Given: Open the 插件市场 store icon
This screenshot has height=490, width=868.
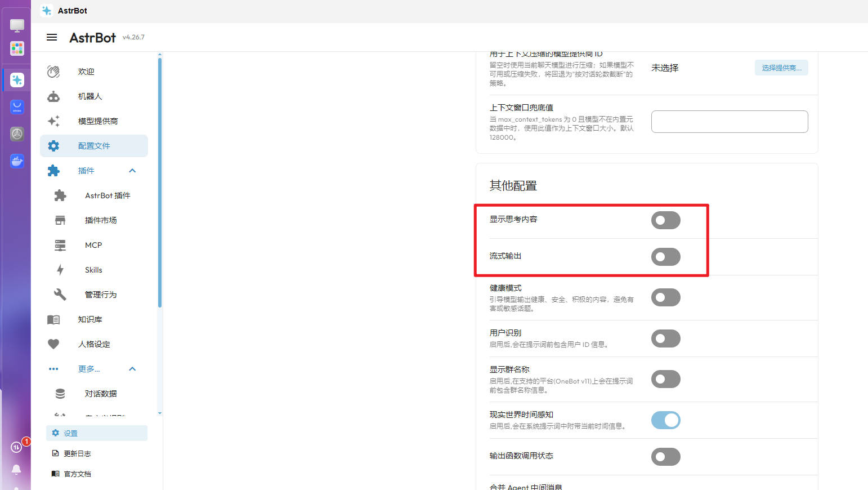Looking at the screenshot, I should click(60, 220).
